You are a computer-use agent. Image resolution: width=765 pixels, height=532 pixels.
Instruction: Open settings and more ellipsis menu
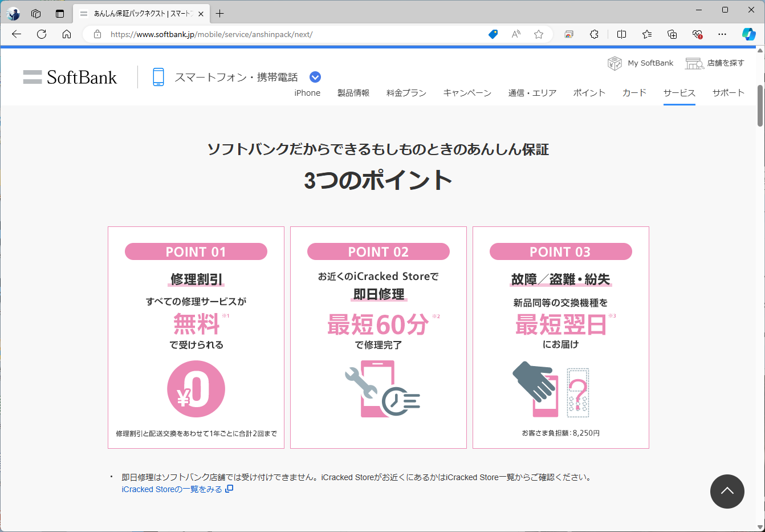point(722,34)
